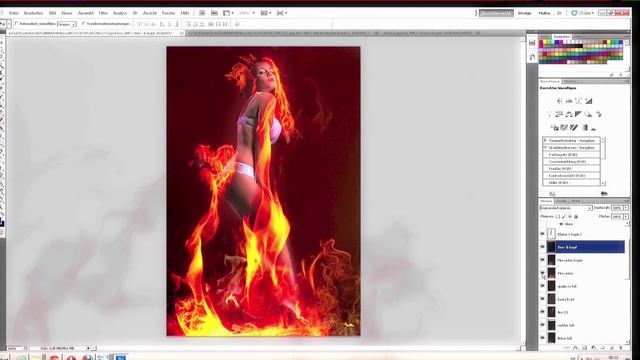Create a new layer group
This screenshot has height=360, width=640.
click(x=602, y=348)
